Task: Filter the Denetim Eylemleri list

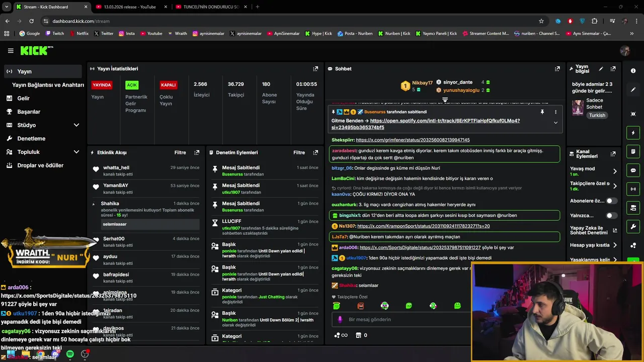Action: pyautogui.click(x=299, y=152)
